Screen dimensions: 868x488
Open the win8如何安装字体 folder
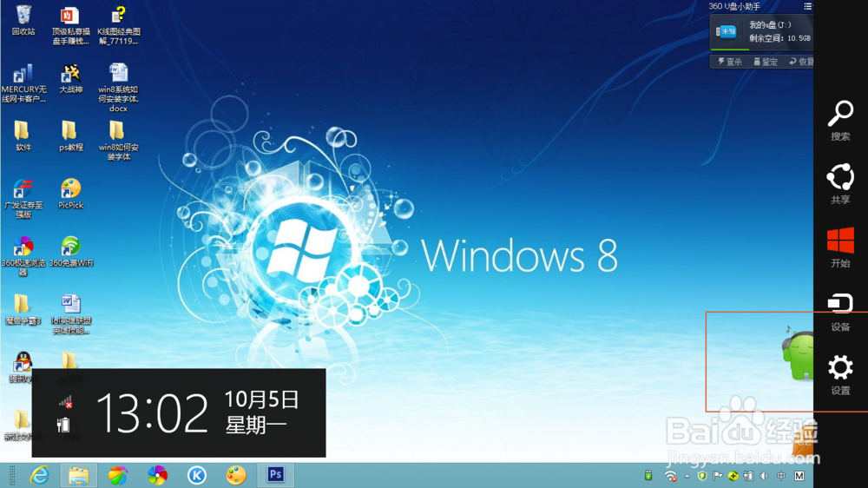(118, 141)
